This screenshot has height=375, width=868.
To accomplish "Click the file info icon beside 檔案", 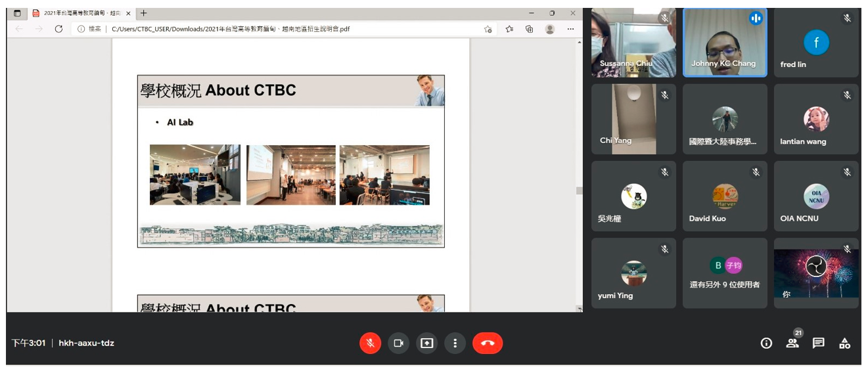I will click(x=81, y=29).
